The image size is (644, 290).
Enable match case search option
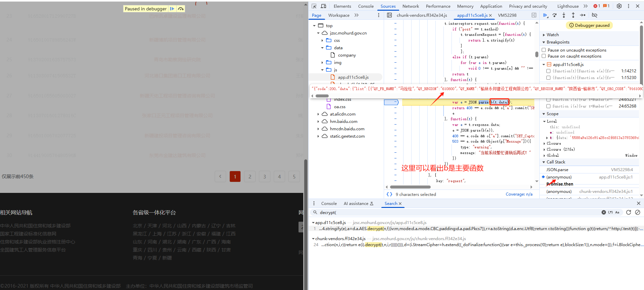617,212
